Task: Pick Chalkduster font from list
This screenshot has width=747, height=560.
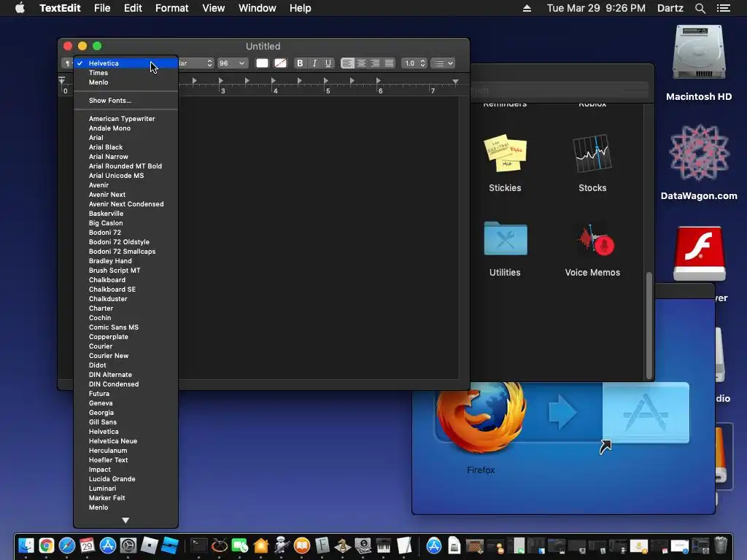Action: 125,298
